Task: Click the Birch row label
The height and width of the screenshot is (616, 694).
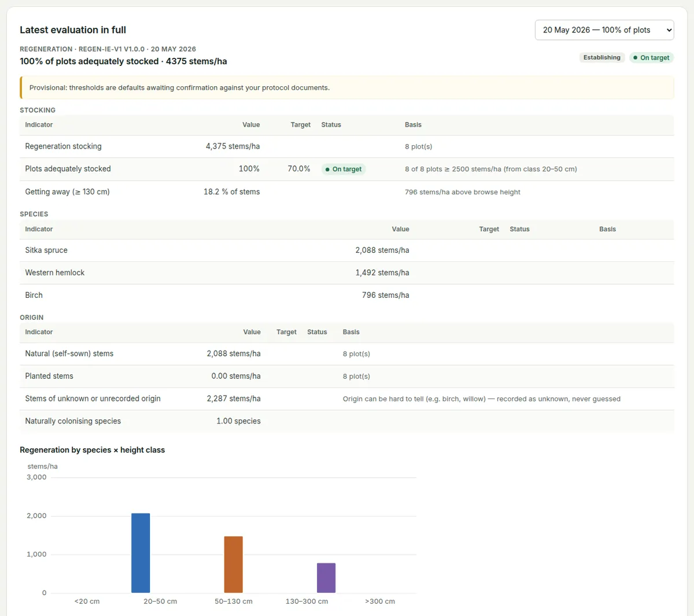Action: tap(34, 296)
